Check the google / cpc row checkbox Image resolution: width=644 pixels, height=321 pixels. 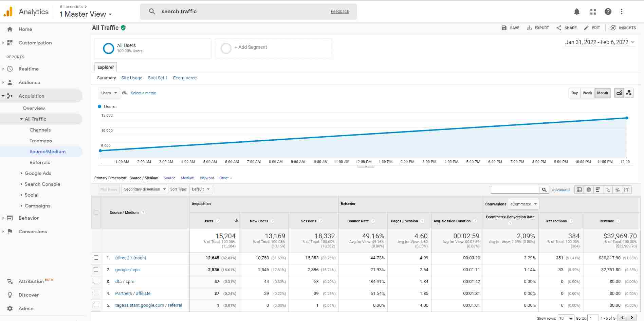pyautogui.click(x=96, y=269)
